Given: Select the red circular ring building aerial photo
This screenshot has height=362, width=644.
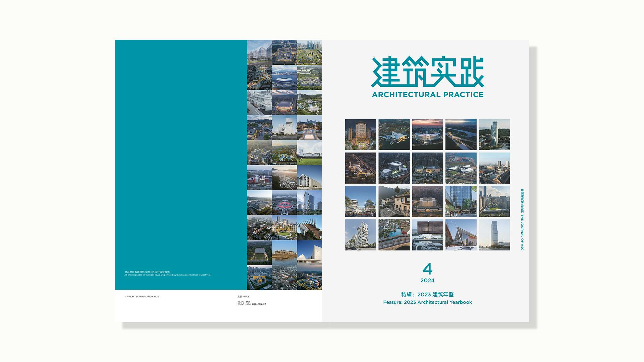Looking at the screenshot, I should [x=284, y=203].
